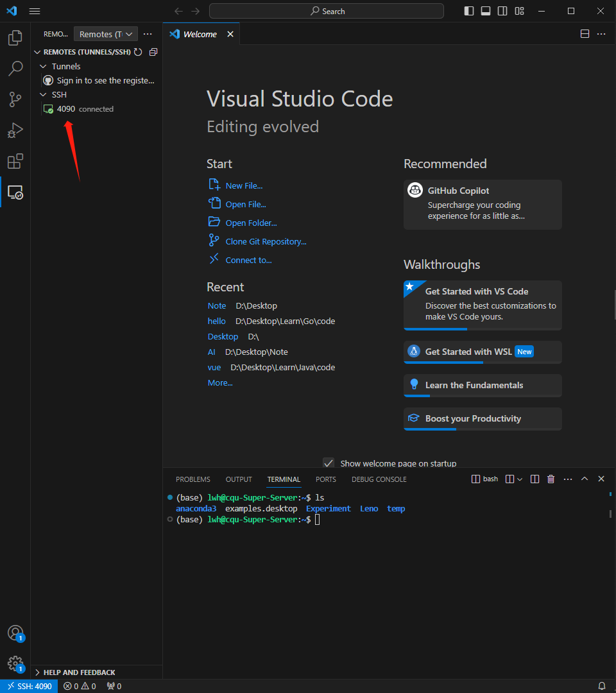Open the Search view in activity bar
Viewport: 616px width, 693px height.
15,69
